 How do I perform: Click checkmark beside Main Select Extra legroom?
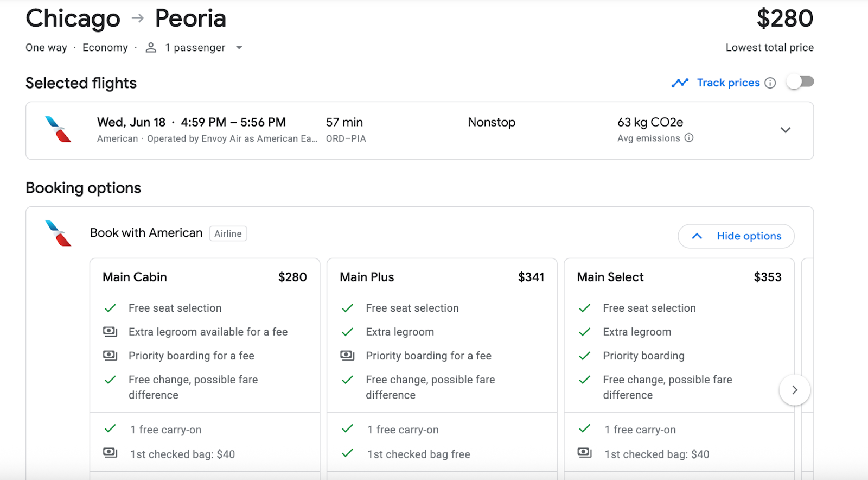[584, 332]
